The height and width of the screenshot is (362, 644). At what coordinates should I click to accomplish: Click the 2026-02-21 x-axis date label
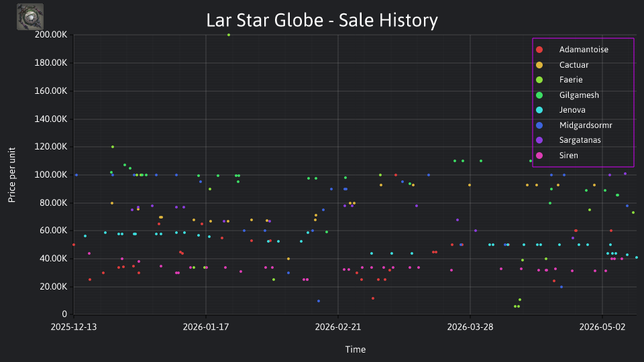338,327
